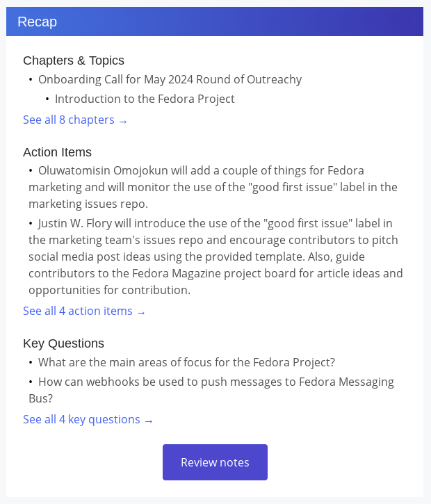The height and width of the screenshot is (504, 431).
Task: Click the arrow after See all 4 action items
Action: 141,313
